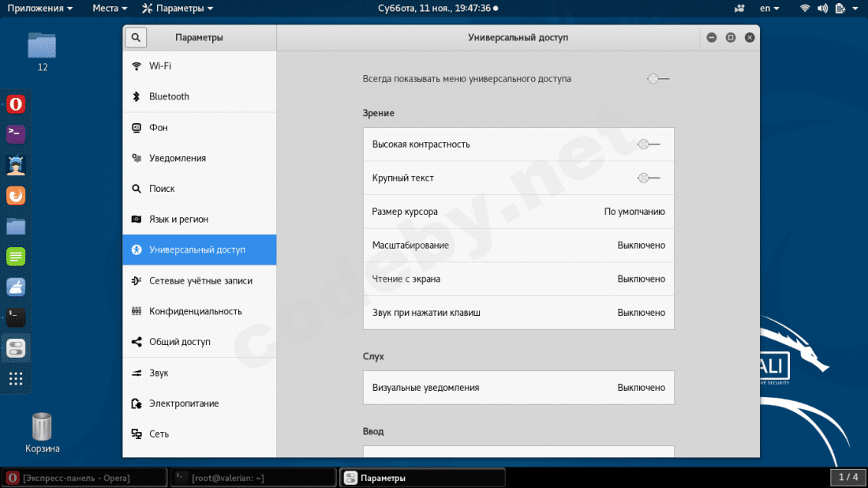The image size is (868, 488).
Task: Click the Ввод section heading
Action: (x=373, y=431)
